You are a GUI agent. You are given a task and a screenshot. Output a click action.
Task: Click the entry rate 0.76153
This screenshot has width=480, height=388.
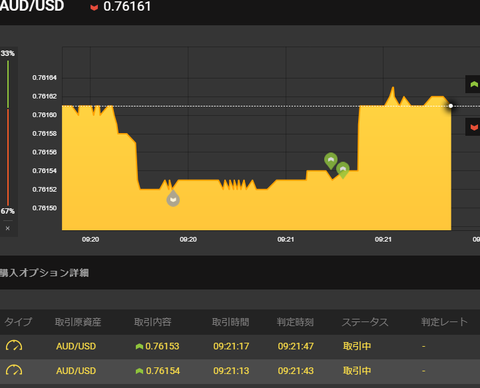pyautogui.click(x=162, y=346)
